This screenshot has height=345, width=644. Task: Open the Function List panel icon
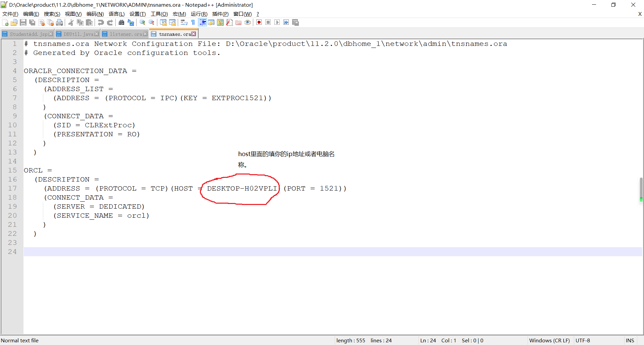point(229,22)
